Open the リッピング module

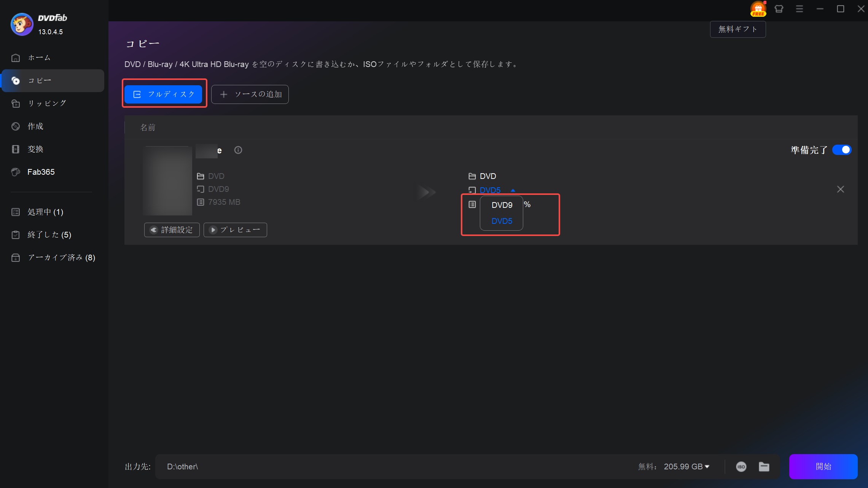tap(47, 104)
